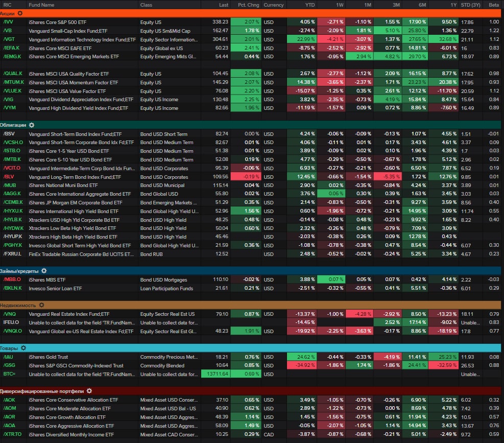The height and width of the screenshot is (443, 504).
Task: Sort by the Pct. Chng column header
Action: coord(249,5)
